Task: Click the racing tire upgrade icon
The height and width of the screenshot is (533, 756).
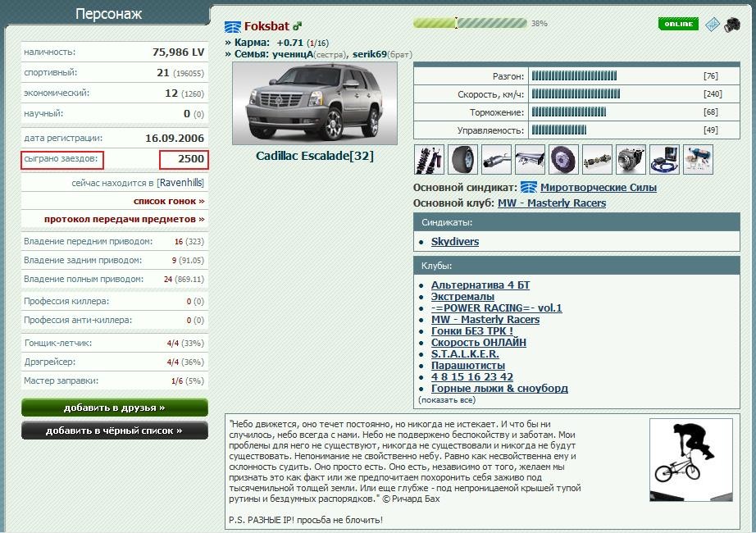Action: pyautogui.click(x=462, y=159)
